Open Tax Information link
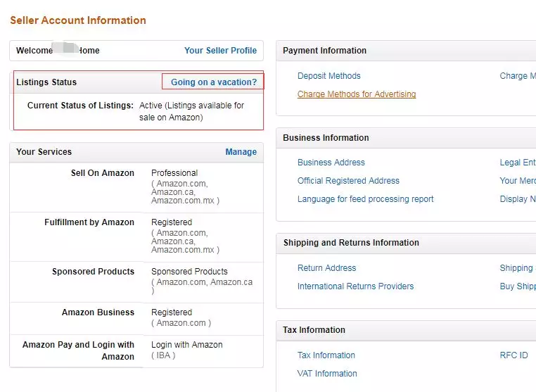Viewport: 536px width, 392px height. click(x=326, y=355)
